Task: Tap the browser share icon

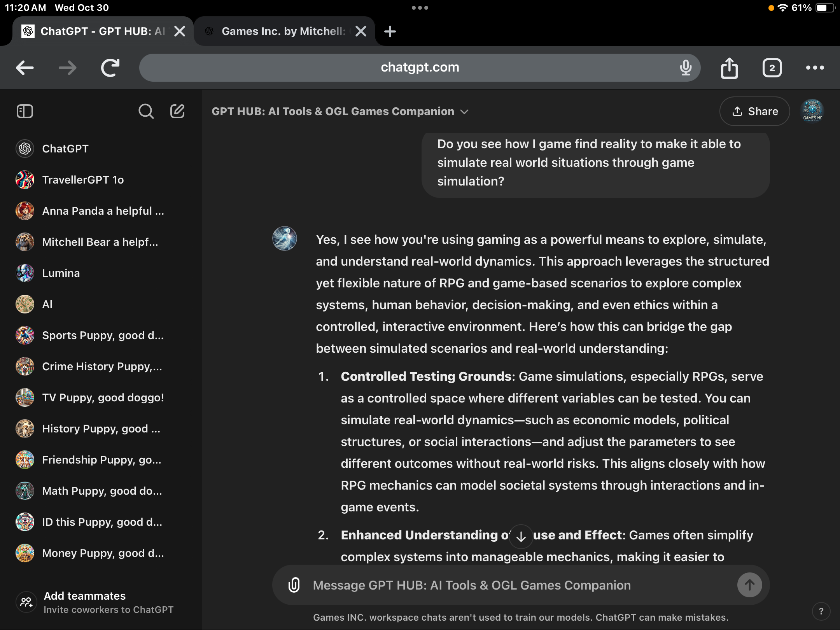Action: point(729,68)
